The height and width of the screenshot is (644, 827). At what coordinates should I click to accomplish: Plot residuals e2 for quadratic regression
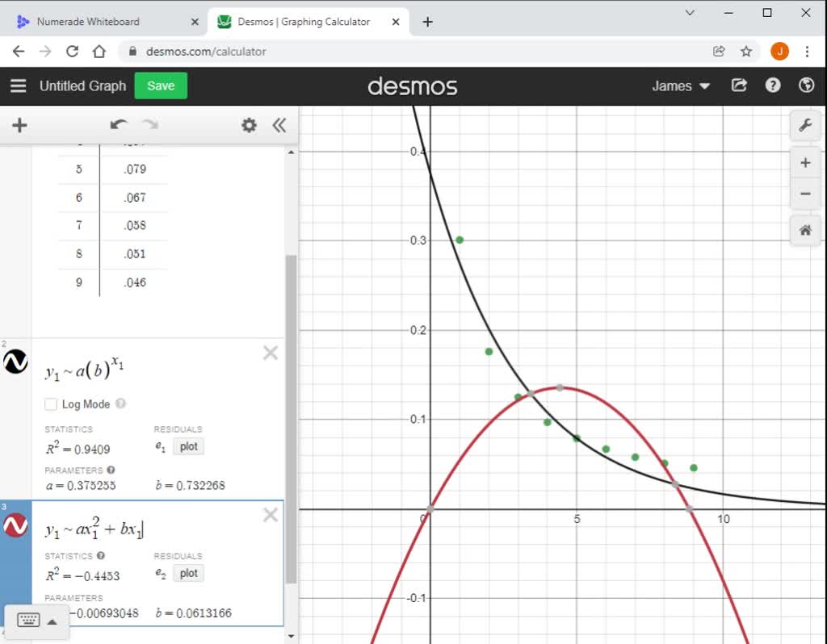click(x=188, y=573)
